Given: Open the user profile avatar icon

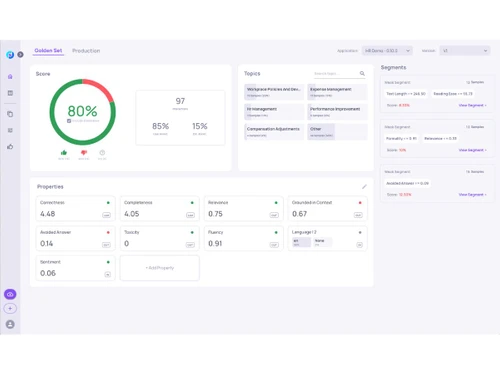Looking at the screenshot, I should click(10, 324).
